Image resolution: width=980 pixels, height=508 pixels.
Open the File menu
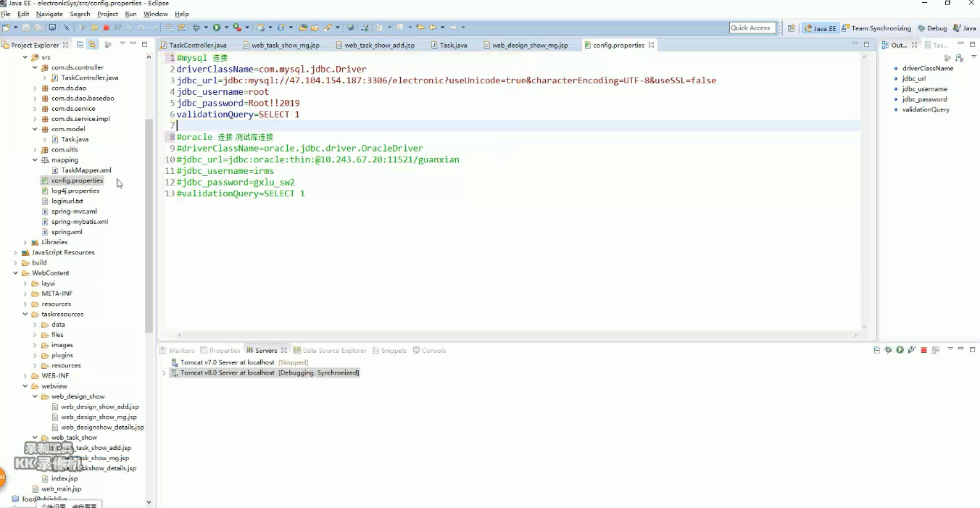5,14
